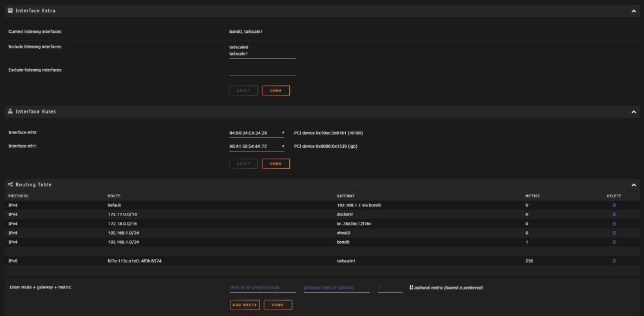Click the 'Interface eth1:' label
The image size is (644, 316).
[x=23, y=146]
